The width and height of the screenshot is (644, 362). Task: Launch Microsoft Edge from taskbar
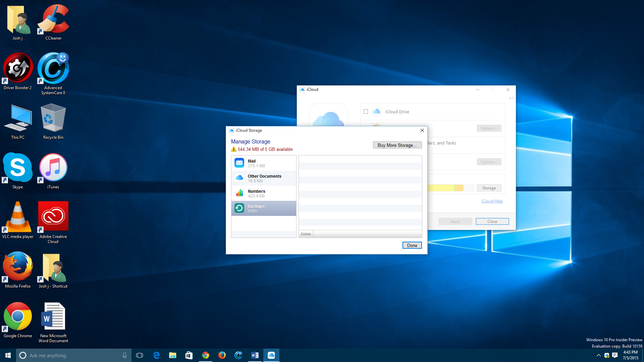tap(156, 355)
